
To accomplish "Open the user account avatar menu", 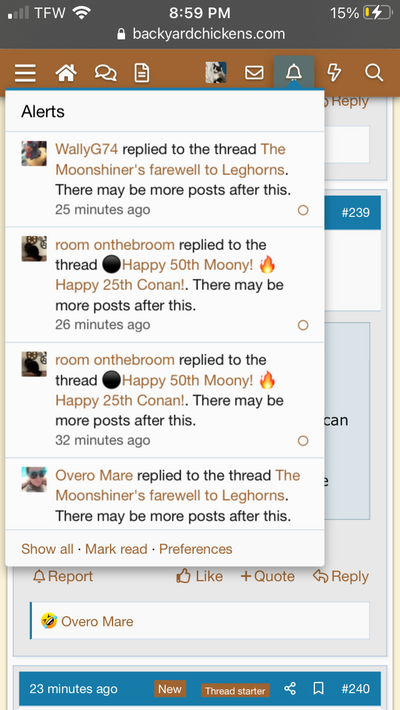I will pyautogui.click(x=216, y=72).
